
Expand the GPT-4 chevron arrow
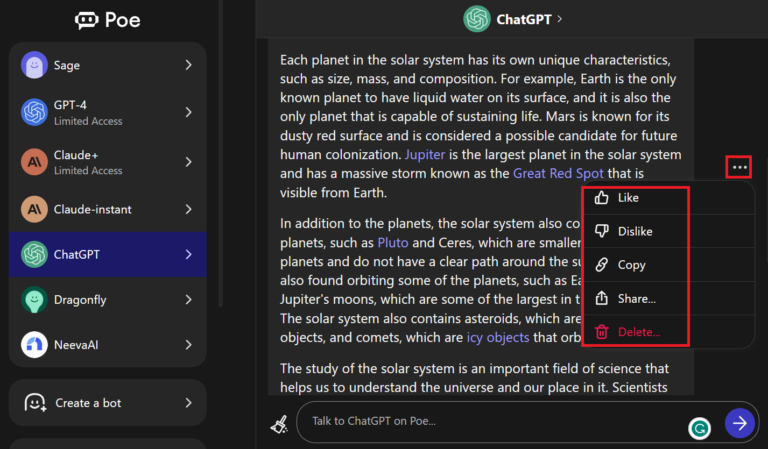point(189,112)
